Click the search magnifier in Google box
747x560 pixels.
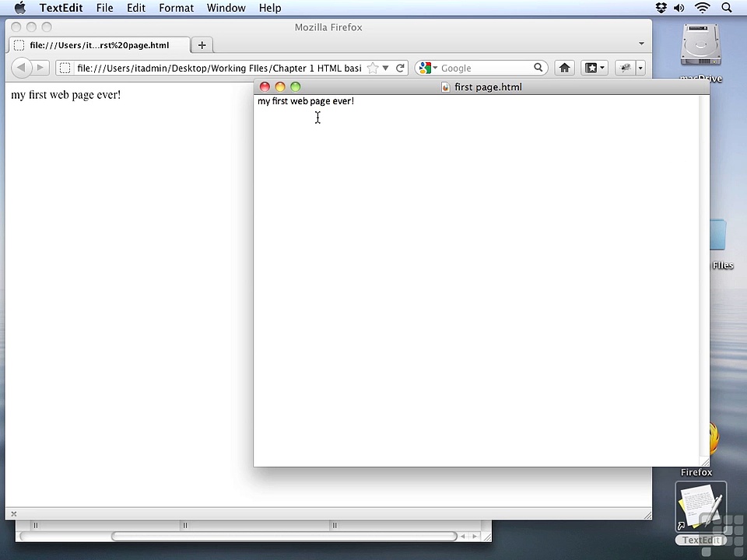tap(538, 68)
